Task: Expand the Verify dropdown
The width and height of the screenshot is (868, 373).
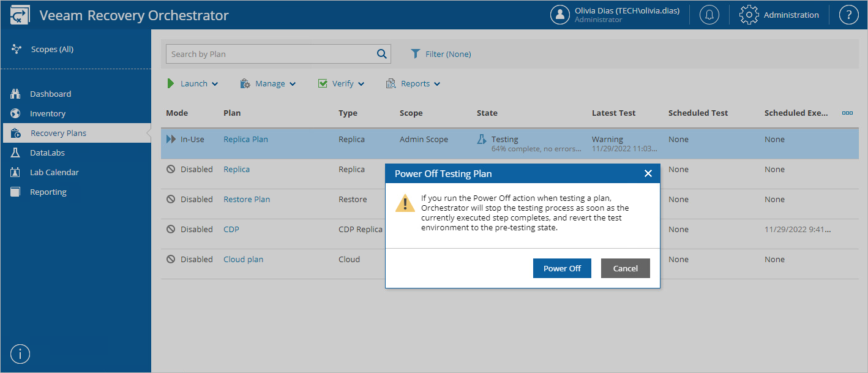Action: pos(340,83)
